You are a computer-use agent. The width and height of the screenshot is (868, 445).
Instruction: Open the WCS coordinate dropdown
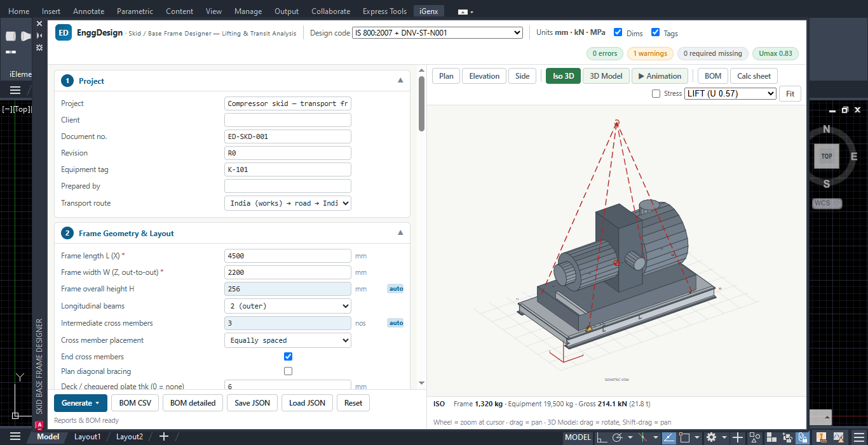[x=827, y=203]
